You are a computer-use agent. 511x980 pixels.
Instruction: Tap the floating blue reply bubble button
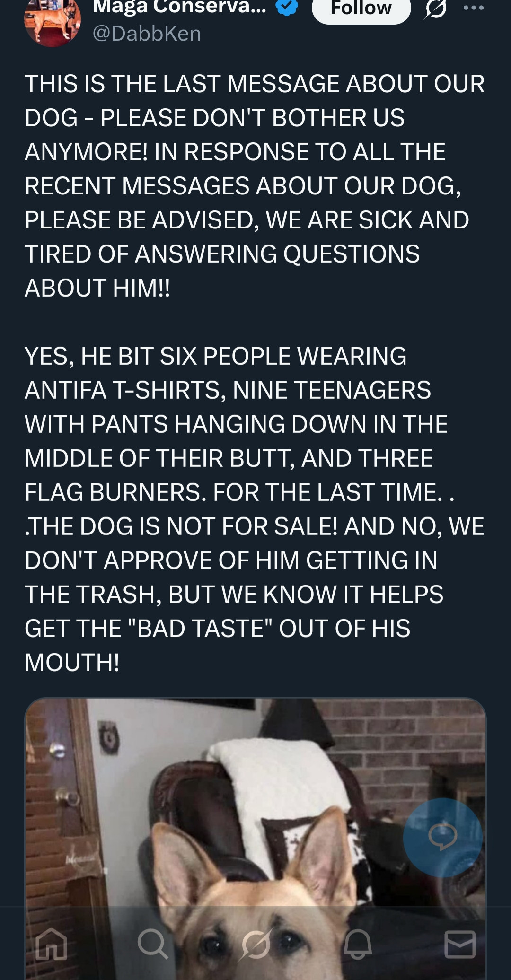pos(442,837)
